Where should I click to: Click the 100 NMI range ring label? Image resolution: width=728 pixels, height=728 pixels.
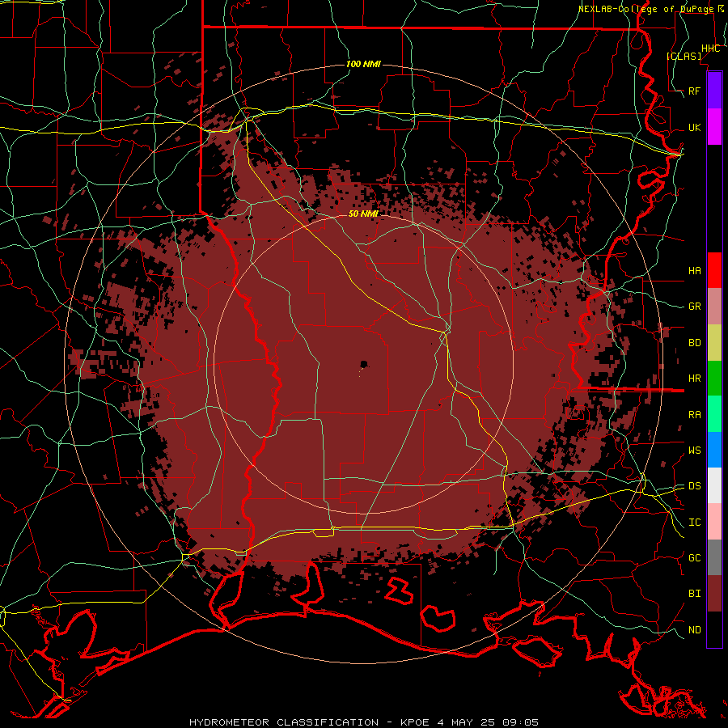[363, 64]
